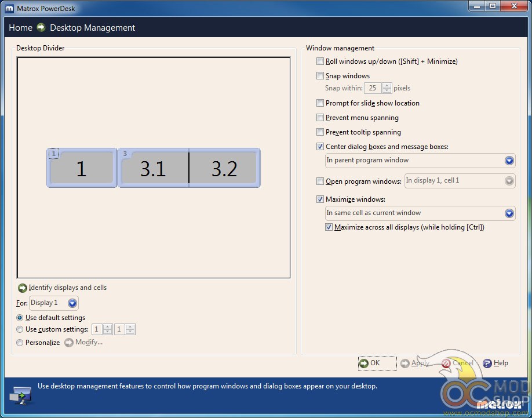Image resolution: width=532 pixels, height=418 pixels.
Task: Click the Snap within pixels spinner arrows
Action: click(x=387, y=88)
